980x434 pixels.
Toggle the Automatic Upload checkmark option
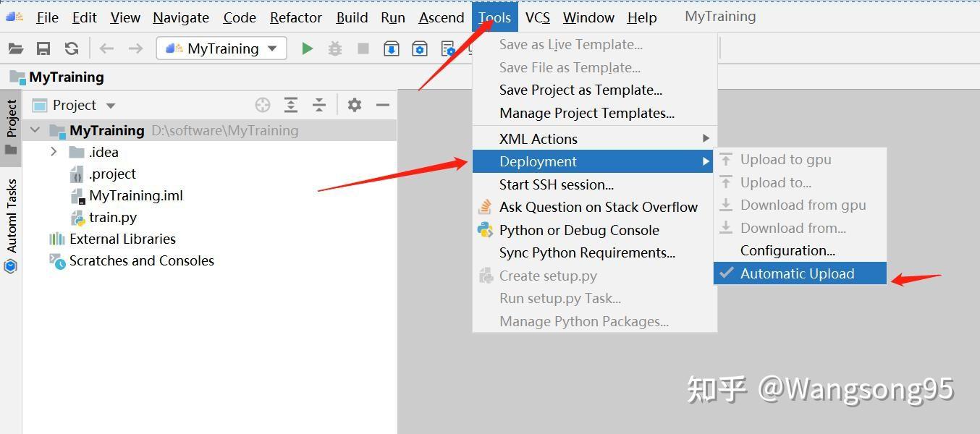[797, 273]
